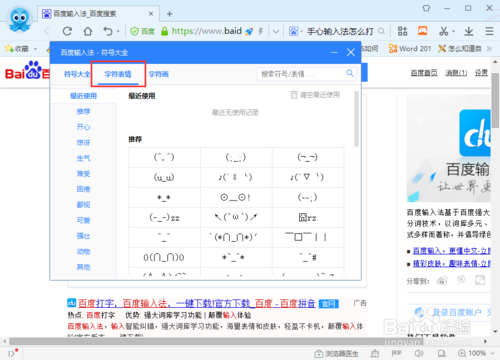Open the scissors tool dropdown arrow
Viewport: 500px width, 360px height.
(x=454, y=32)
